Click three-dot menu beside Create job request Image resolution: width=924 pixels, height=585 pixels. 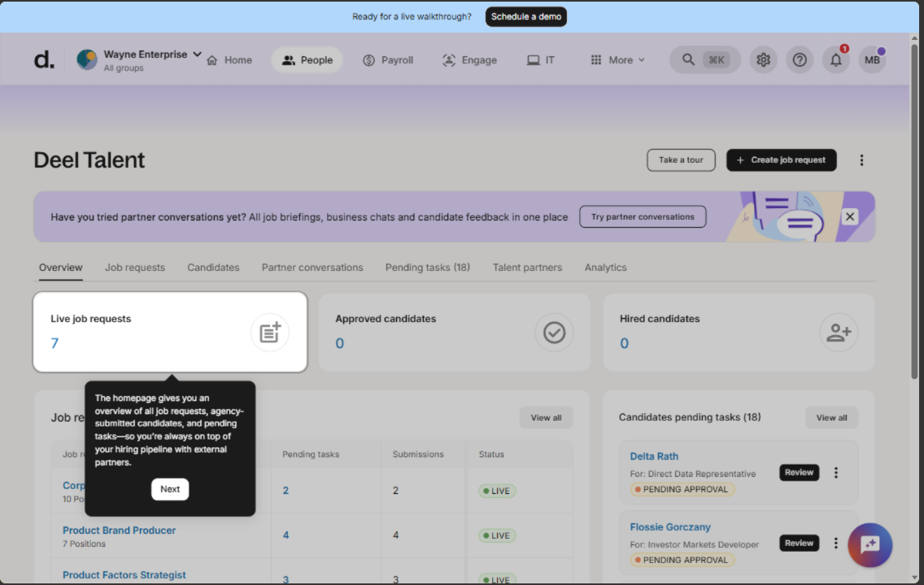click(x=861, y=160)
